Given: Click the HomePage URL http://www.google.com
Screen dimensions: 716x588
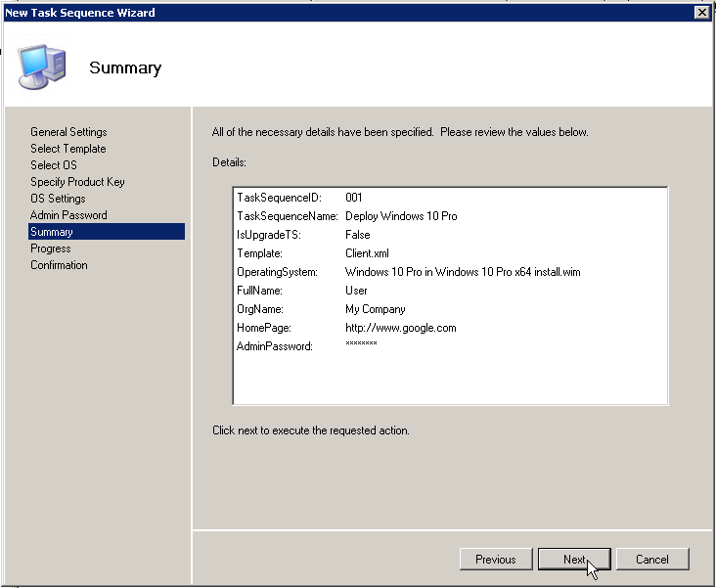Looking at the screenshot, I should point(400,328).
